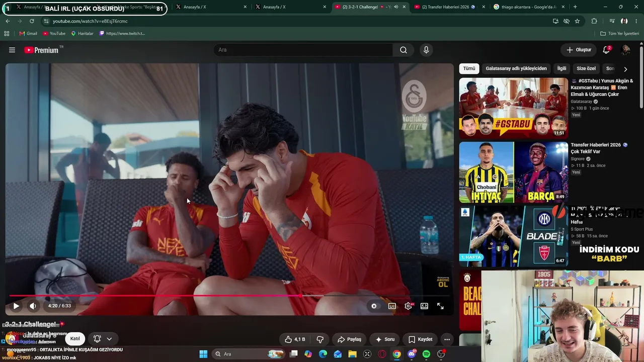
Task: Show more filter chips with the arrow
Action: tap(625, 69)
